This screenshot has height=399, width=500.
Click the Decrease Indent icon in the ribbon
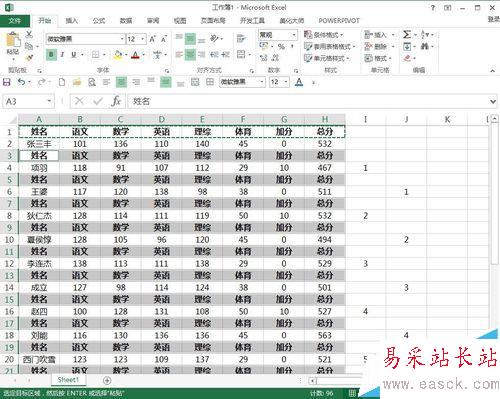[214, 54]
